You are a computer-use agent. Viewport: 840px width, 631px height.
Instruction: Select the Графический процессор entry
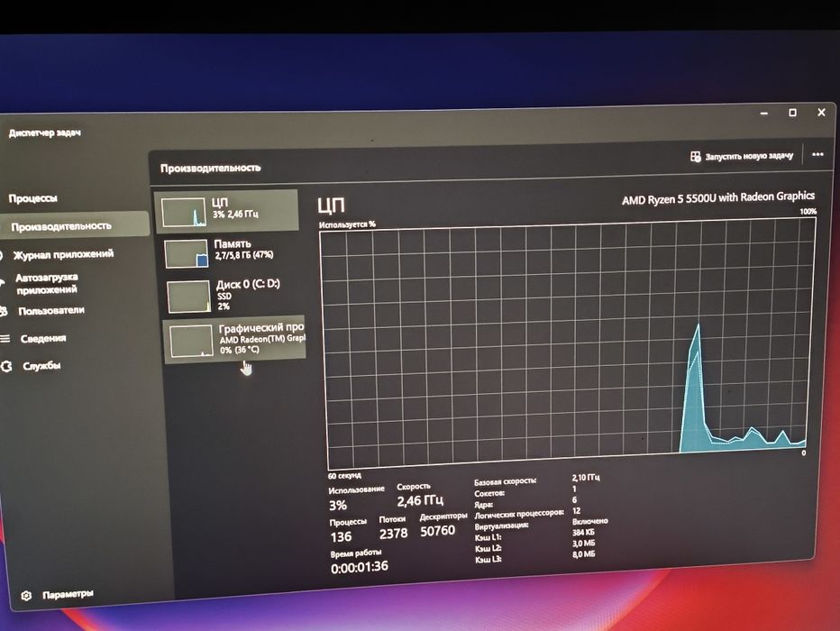234,340
